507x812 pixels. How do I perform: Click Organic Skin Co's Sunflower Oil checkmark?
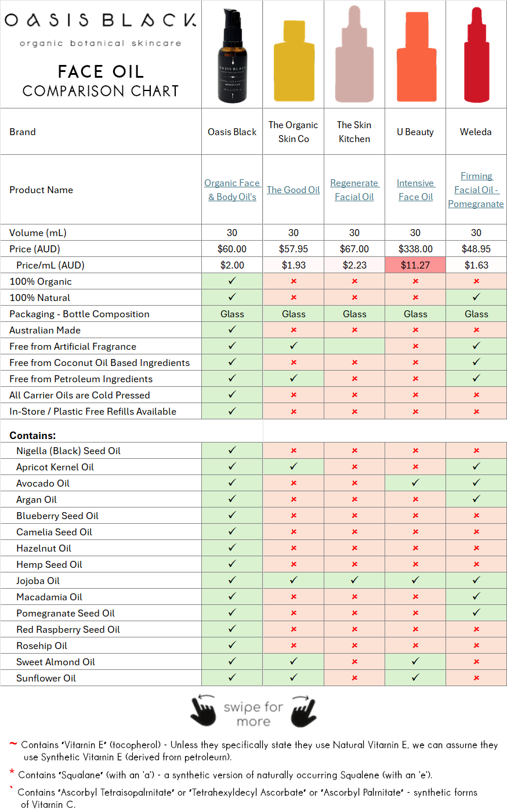click(x=294, y=677)
